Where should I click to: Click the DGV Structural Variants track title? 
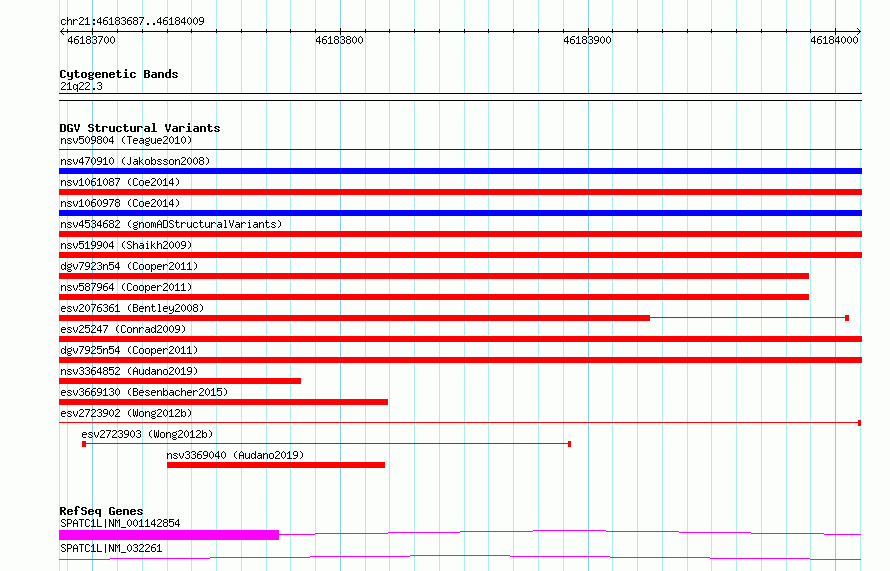[140, 128]
